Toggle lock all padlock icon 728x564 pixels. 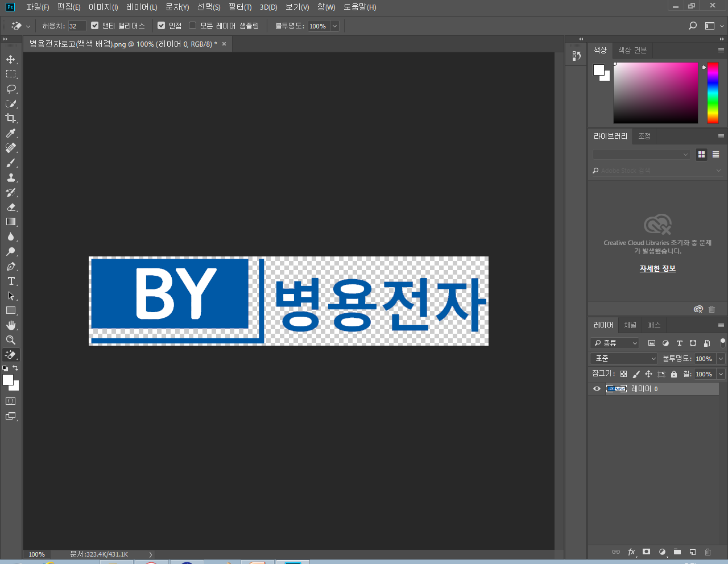coord(674,374)
